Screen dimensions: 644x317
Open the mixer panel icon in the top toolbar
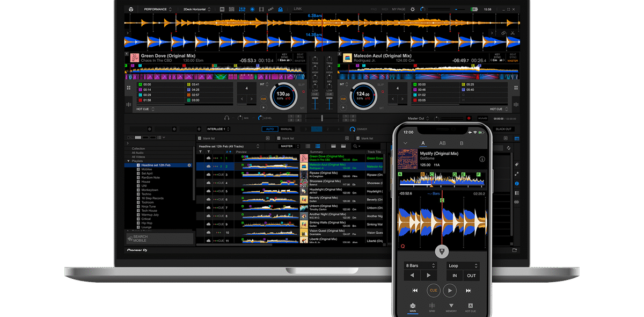[242, 9]
